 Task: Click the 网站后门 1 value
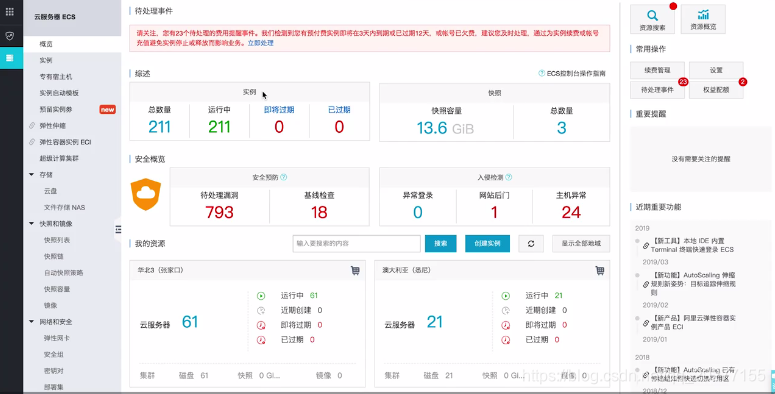tap(494, 212)
